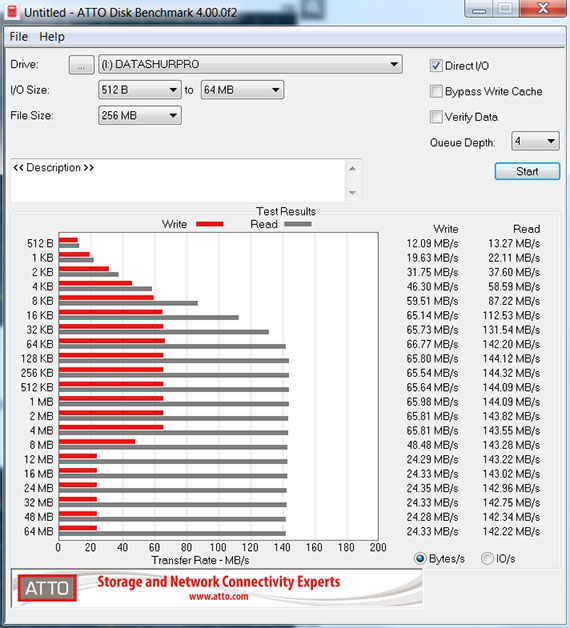Open the drive browse button with ellipsis
The image size is (570, 628).
[x=81, y=64]
